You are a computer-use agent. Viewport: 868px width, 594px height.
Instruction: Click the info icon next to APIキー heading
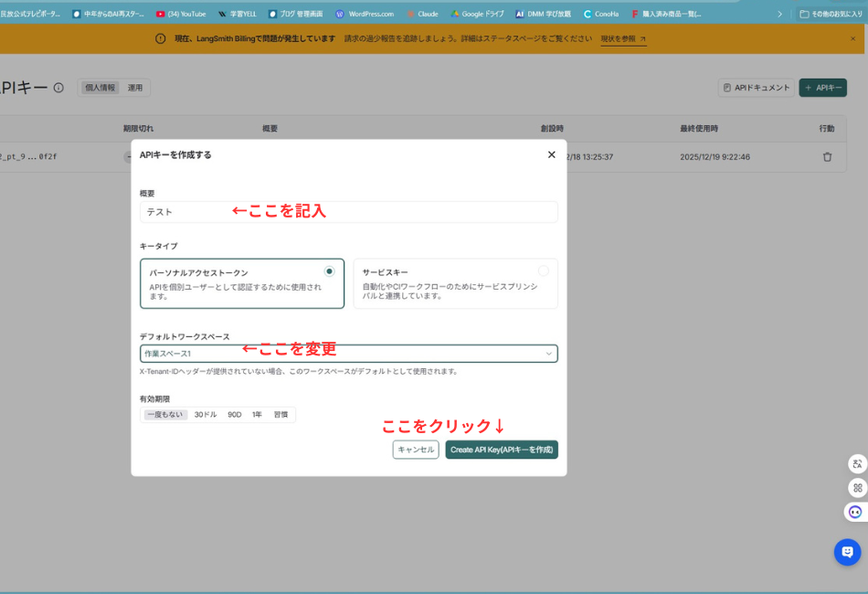click(x=58, y=88)
